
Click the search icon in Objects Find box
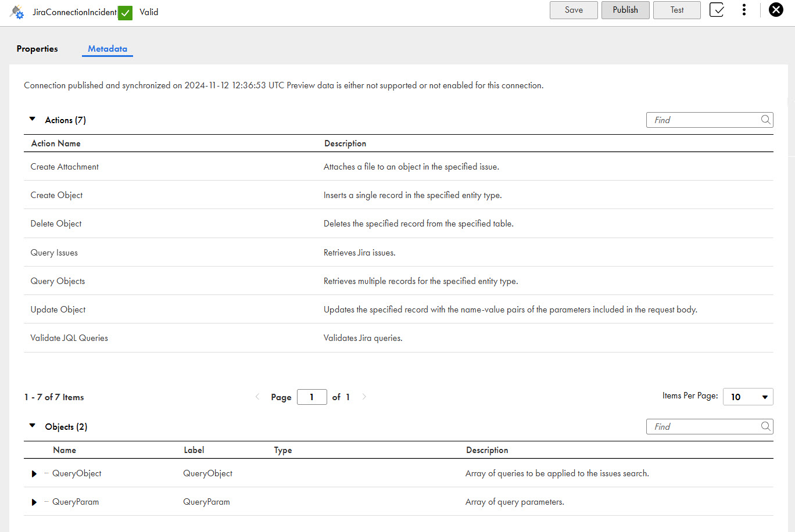click(765, 426)
